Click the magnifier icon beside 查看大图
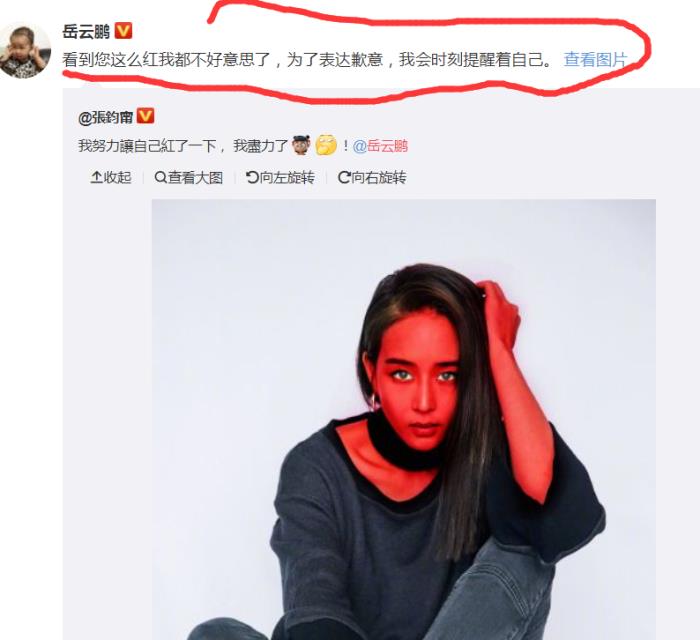This screenshot has height=640, width=700. [160, 178]
